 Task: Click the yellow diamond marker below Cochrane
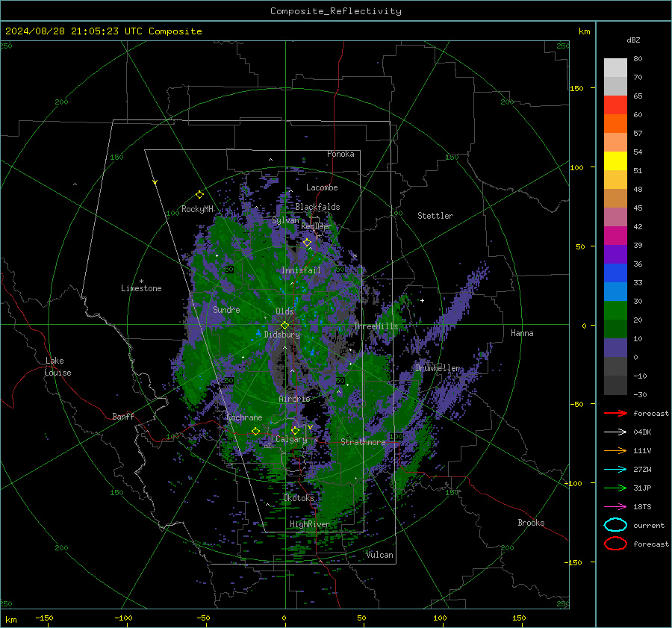[x=255, y=431]
